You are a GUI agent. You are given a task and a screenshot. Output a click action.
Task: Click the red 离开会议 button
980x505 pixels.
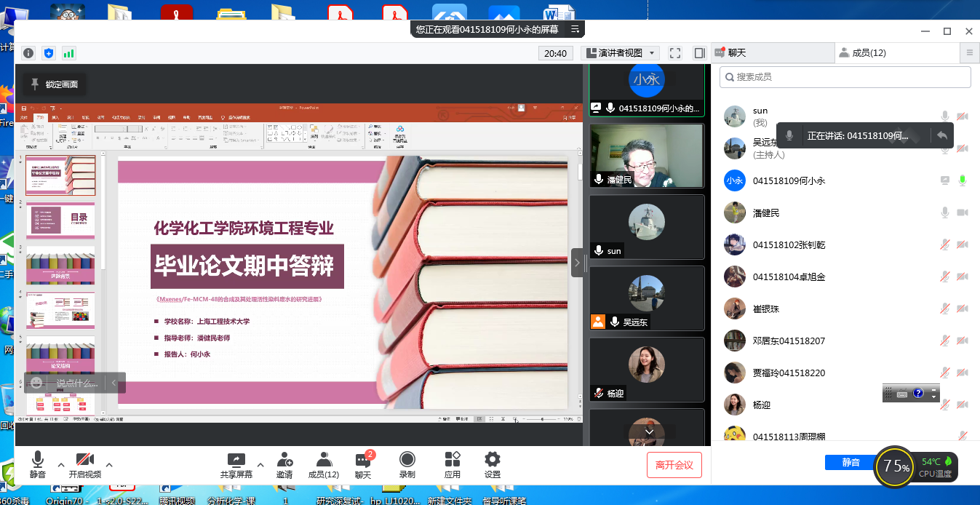(x=674, y=465)
